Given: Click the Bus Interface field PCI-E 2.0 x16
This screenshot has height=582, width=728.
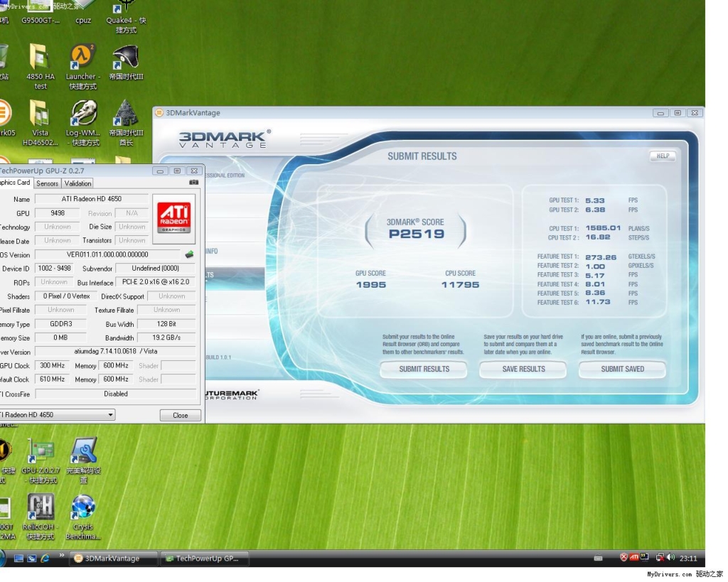Looking at the screenshot, I should 156,281.
